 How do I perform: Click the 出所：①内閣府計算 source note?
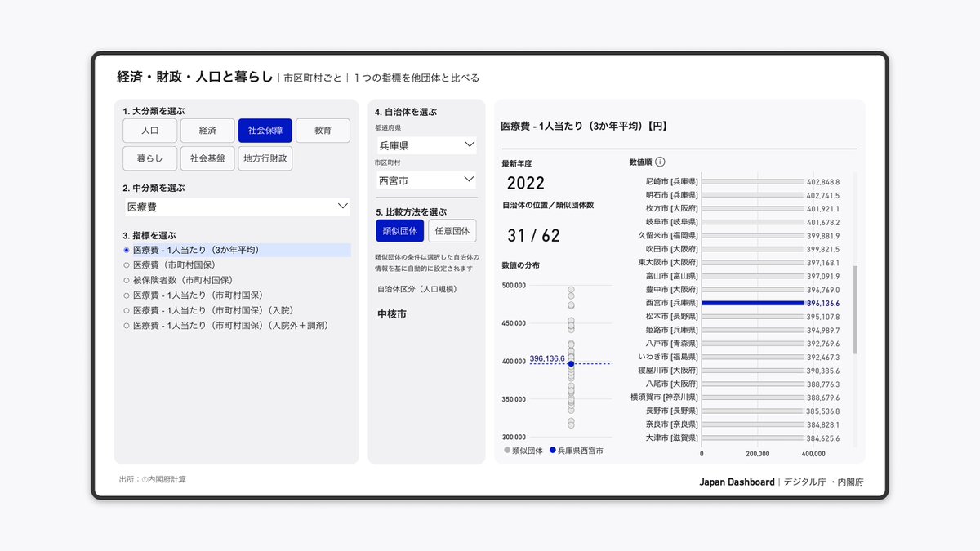pyautogui.click(x=153, y=479)
